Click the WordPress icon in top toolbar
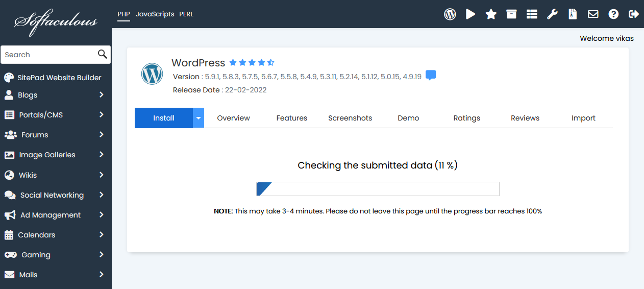 coord(450,14)
